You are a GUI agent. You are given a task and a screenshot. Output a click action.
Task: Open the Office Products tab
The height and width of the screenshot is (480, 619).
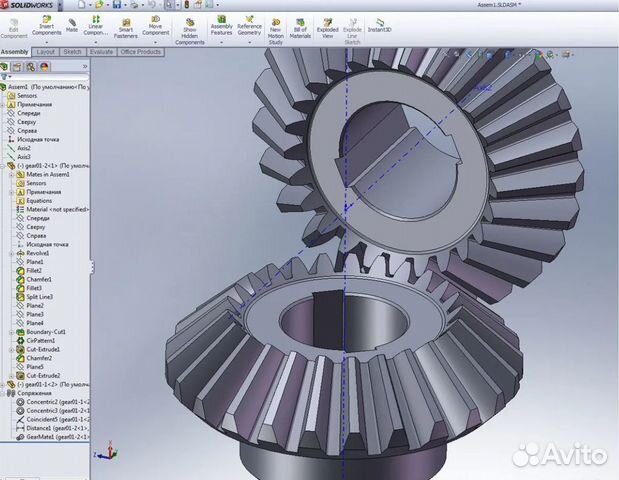pyautogui.click(x=140, y=51)
